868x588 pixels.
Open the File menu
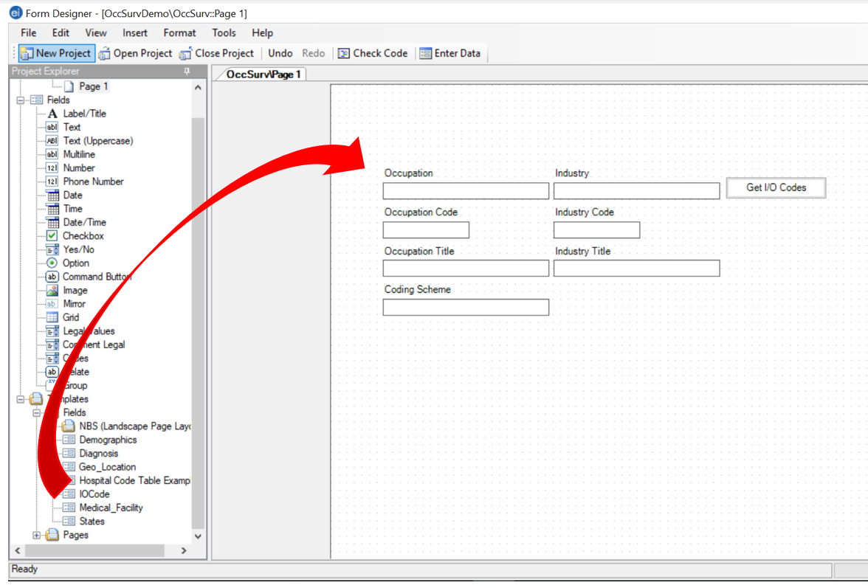(28, 32)
